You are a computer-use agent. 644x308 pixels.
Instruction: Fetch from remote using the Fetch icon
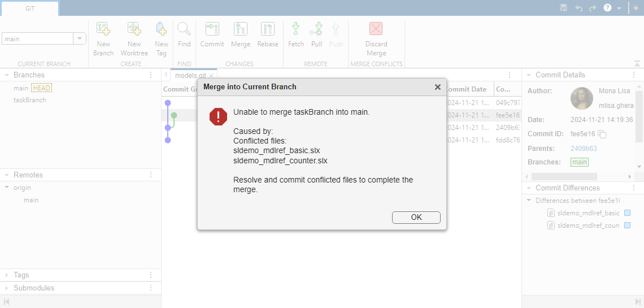click(295, 29)
